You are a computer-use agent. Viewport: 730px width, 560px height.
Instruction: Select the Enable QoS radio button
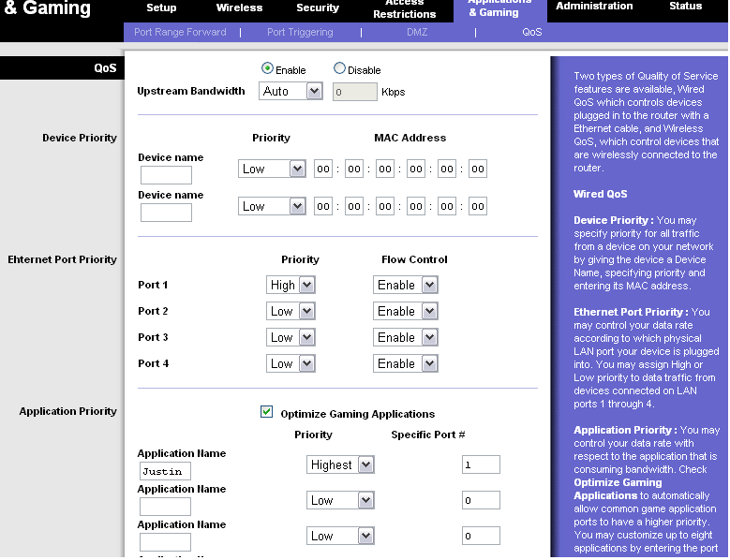[267, 69]
